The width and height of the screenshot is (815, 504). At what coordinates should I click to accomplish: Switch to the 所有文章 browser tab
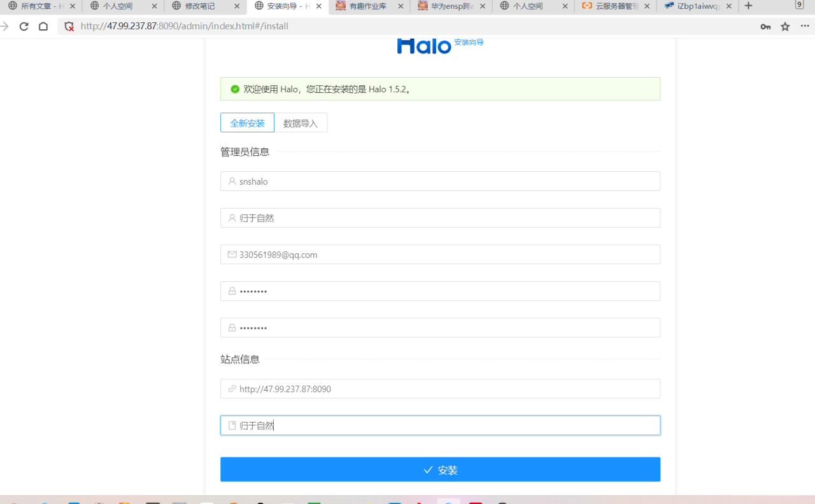(x=38, y=6)
